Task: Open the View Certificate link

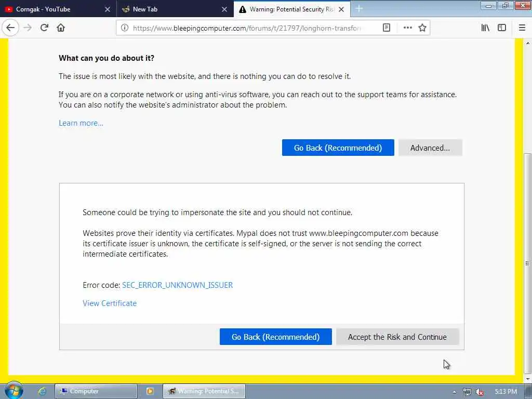Action: point(110,303)
